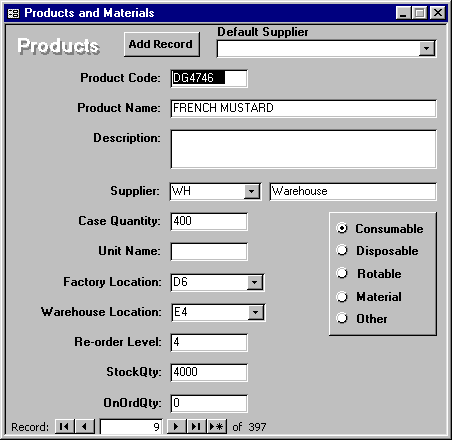Jump to the last record
Screen dimensions: 452x440
196,426
